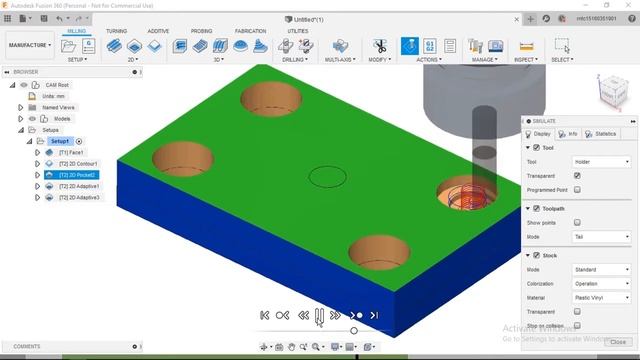
Task: Expand the [T1] Face1 operation node
Action: point(37,152)
